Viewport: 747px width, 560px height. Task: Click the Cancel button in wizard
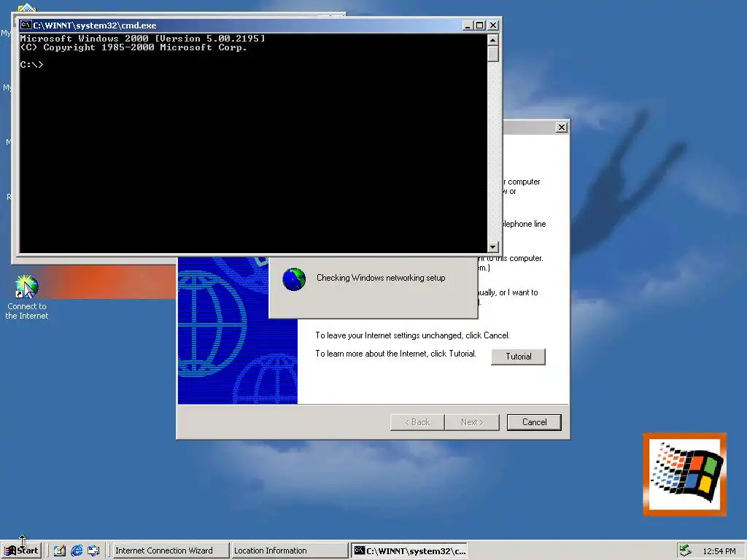534,422
